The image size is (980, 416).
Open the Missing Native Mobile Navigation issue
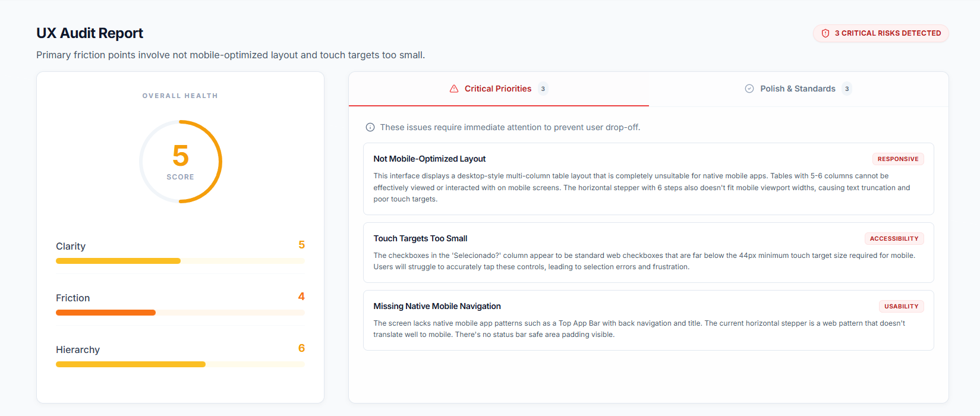tap(437, 306)
